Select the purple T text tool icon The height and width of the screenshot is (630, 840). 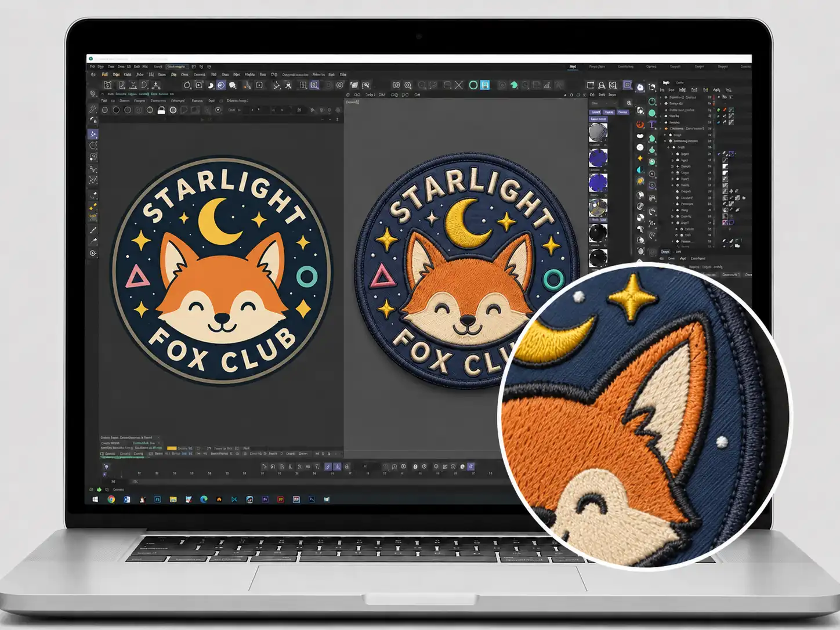tap(652, 124)
